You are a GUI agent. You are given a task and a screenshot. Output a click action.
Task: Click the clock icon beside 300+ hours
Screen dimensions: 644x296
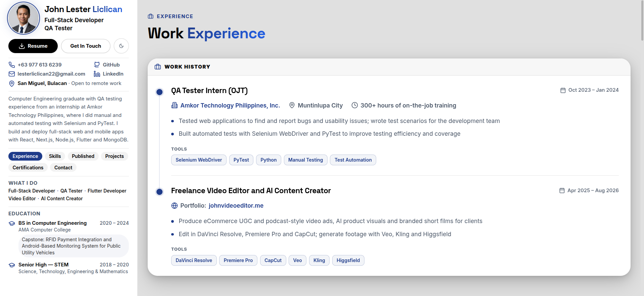pyautogui.click(x=354, y=105)
